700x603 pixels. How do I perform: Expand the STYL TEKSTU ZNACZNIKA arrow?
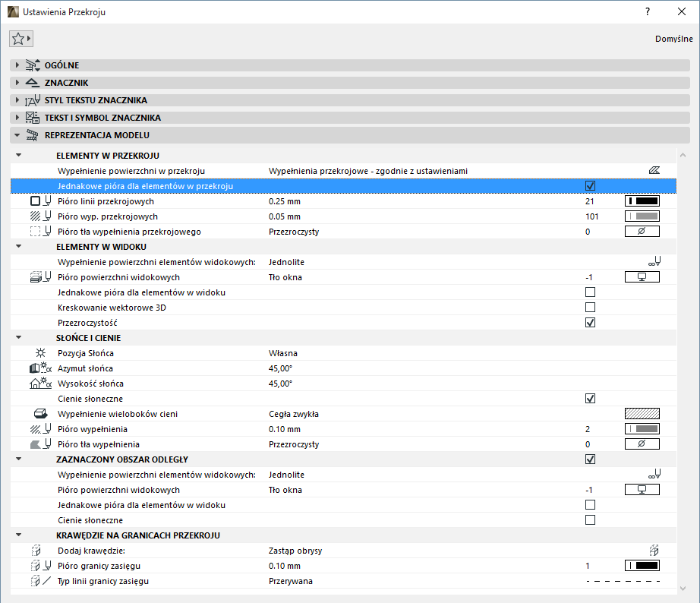(x=17, y=100)
